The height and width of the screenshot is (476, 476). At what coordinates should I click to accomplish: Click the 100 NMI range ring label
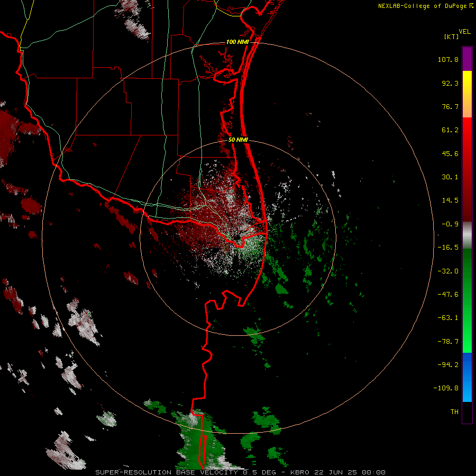coord(237,42)
